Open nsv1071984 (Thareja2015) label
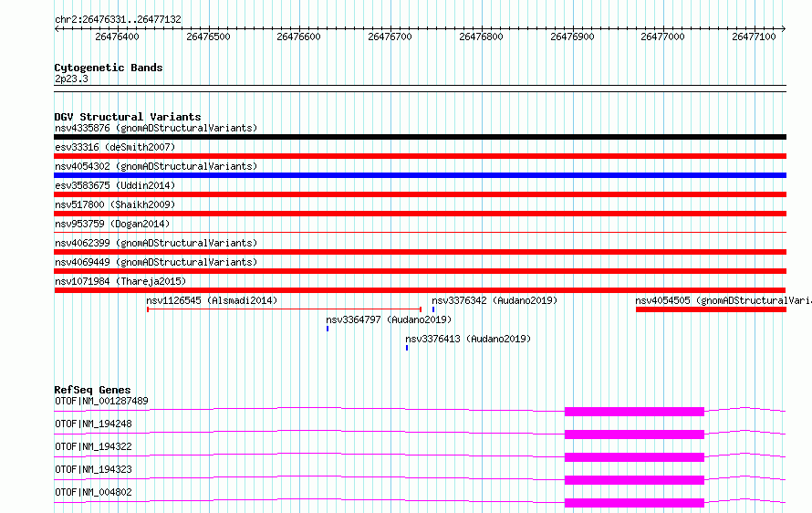 click(120, 281)
